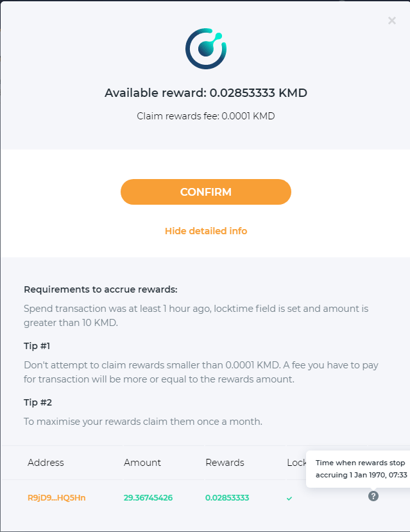Click the Rewards column header
The height and width of the screenshot is (532, 410).
click(225, 463)
